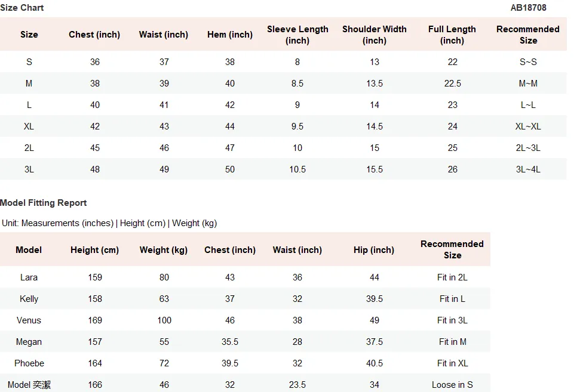Click the Shoulder Width (inch) header
This screenshot has width=577, height=392.
(375, 35)
